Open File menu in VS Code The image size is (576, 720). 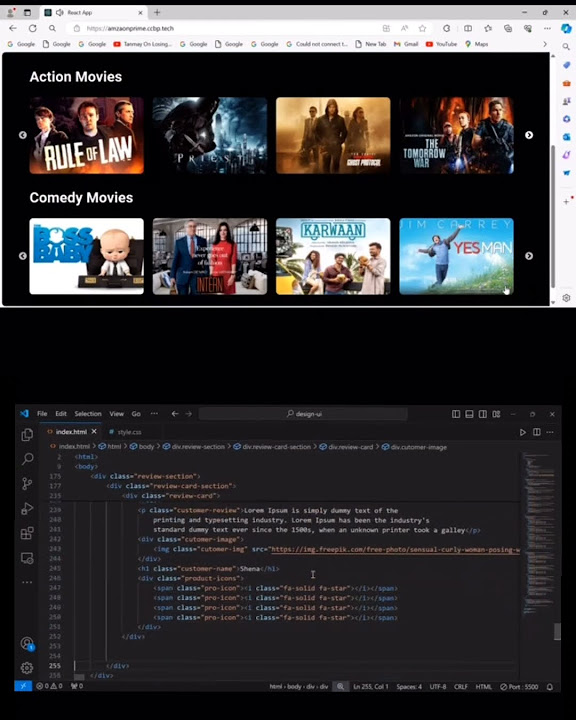[42, 414]
